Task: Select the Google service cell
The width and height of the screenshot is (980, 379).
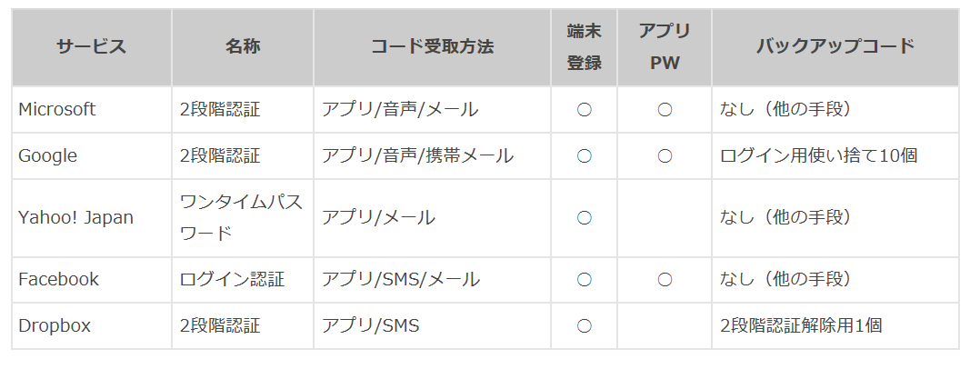Action: pyautogui.click(x=92, y=155)
